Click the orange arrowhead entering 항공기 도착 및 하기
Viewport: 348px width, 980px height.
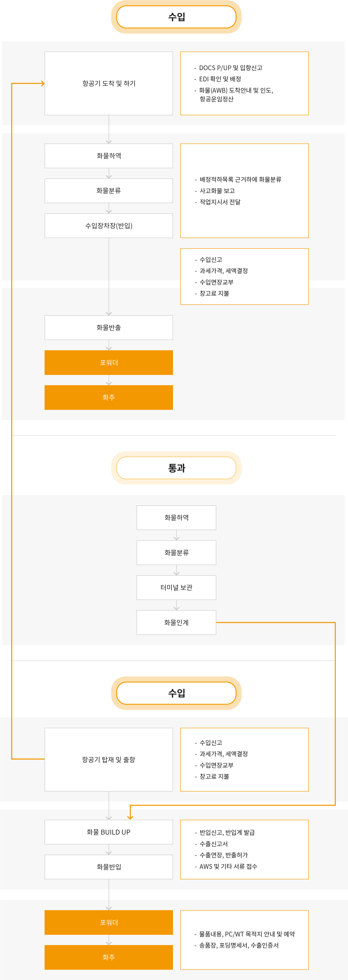43,83
